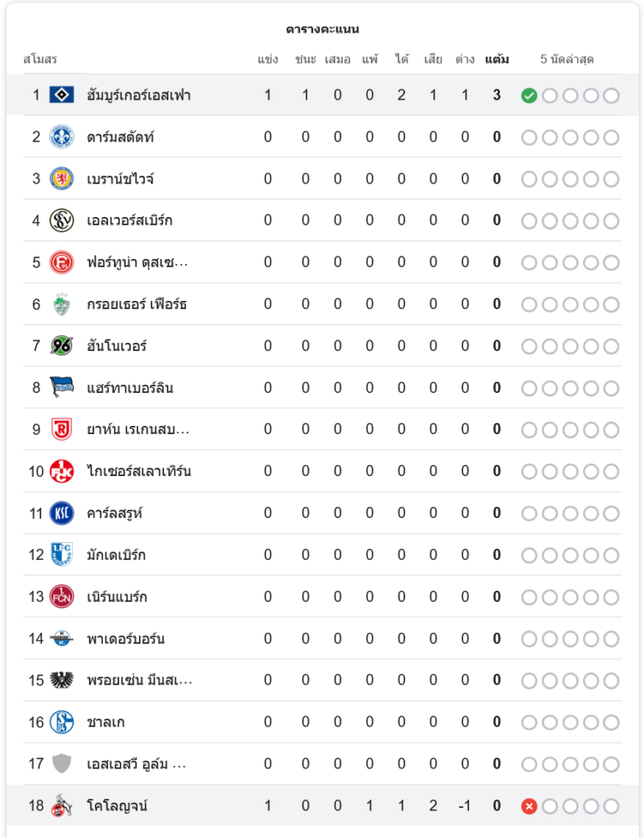Open the โคโลญจน์ team link
The image size is (644, 838).
117,806
